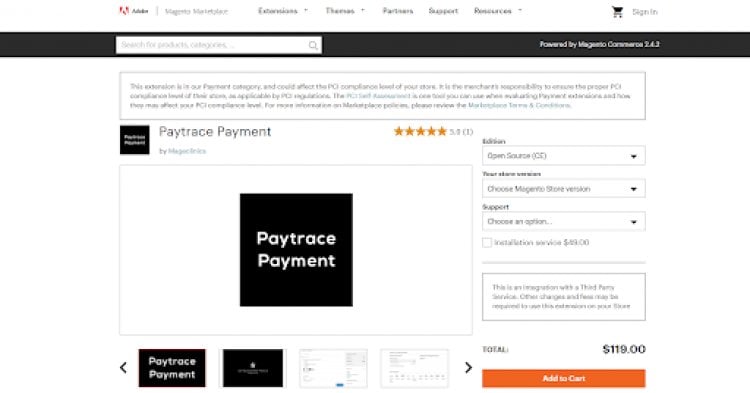
Task: Add the extension to cart
Action: coord(563,379)
